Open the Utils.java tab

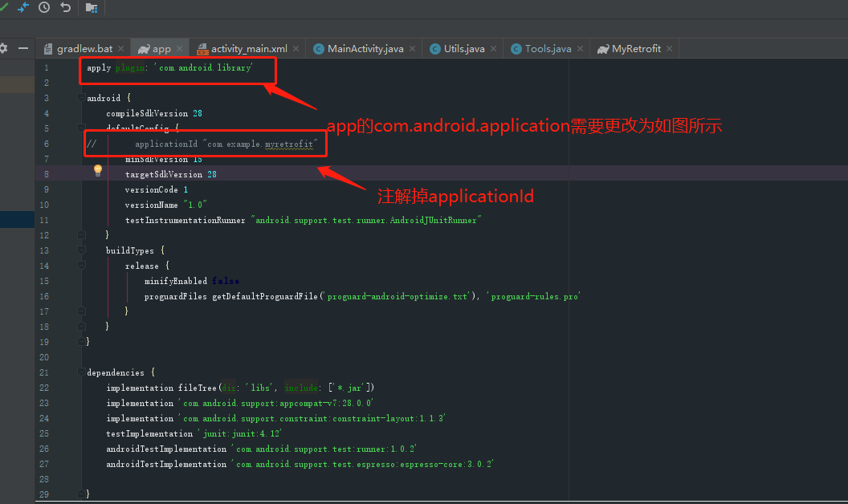tap(463, 49)
